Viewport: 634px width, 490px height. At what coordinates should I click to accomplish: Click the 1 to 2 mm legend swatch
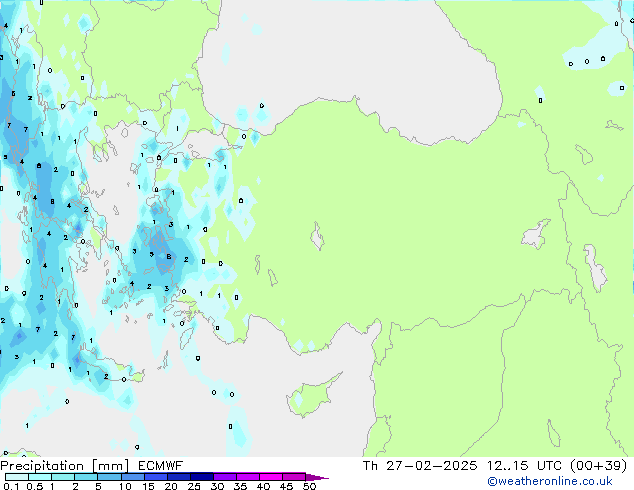(63, 477)
